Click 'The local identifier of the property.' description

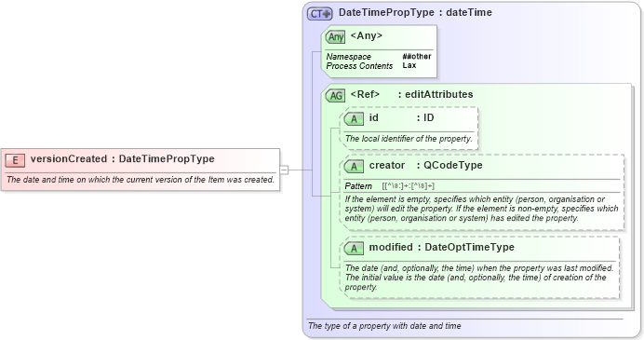point(409,139)
